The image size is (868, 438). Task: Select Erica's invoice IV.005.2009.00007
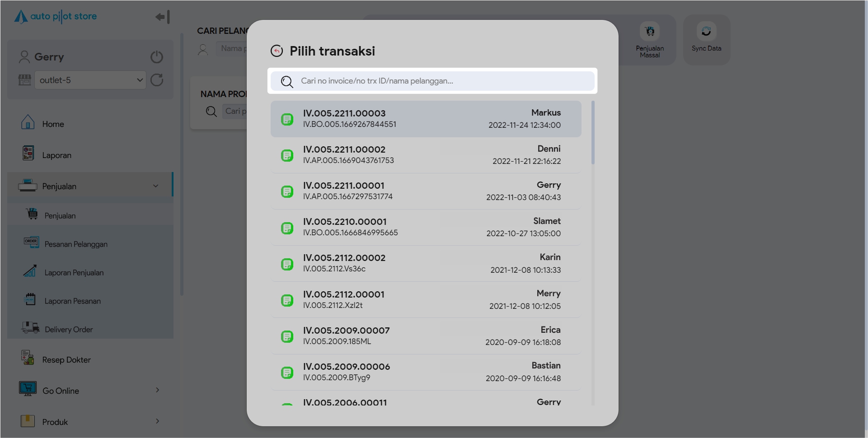425,336
